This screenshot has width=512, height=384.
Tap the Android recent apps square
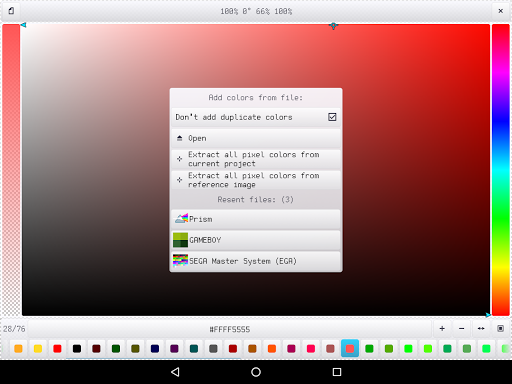[x=337, y=372]
